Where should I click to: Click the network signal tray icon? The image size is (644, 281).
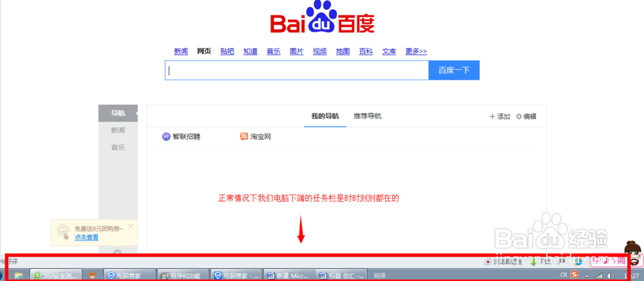click(x=599, y=276)
